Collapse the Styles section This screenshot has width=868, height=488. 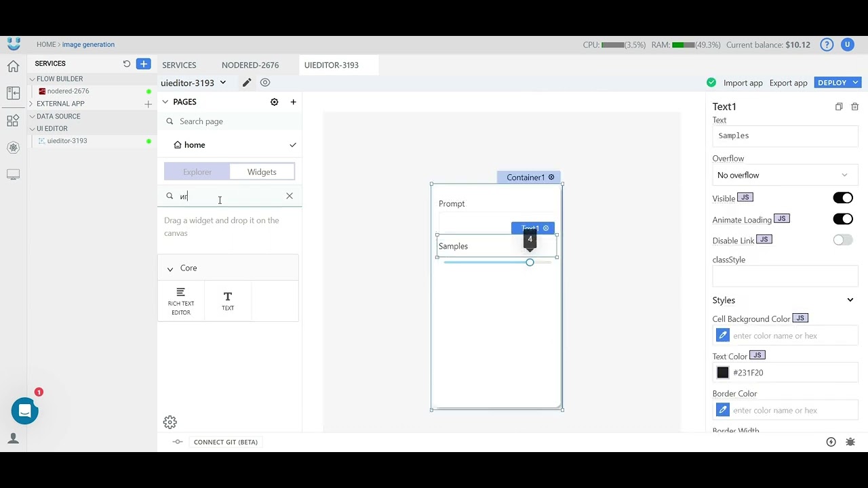850,300
